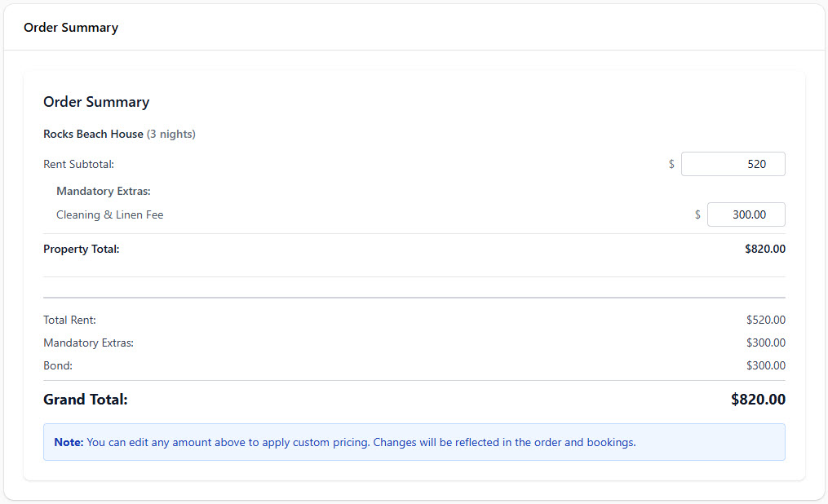Click the Property Total $820.00 amount
This screenshot has height=504, width=828.
[764, 249]
